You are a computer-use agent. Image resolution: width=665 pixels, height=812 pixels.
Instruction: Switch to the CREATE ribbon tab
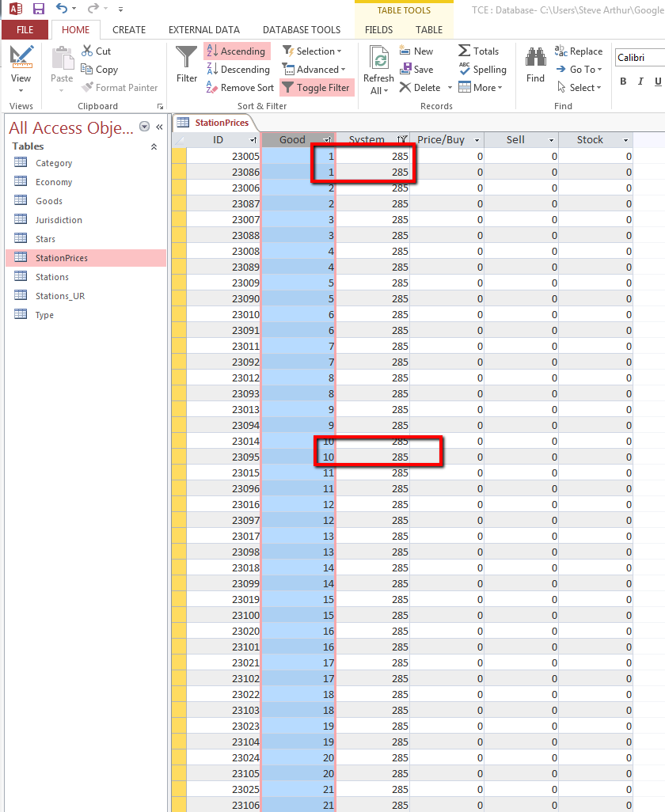click(x=129, y=29)
